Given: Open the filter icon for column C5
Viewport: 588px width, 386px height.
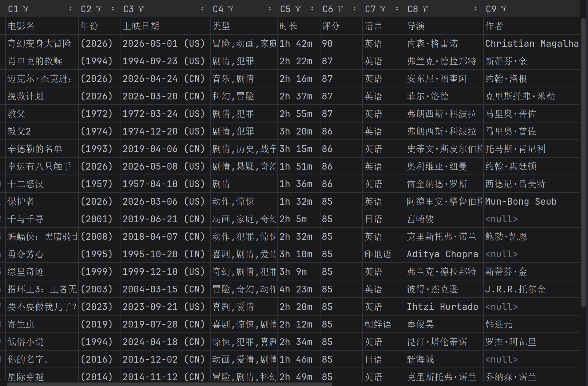Looking at the screenshot, I should [298, 9].
